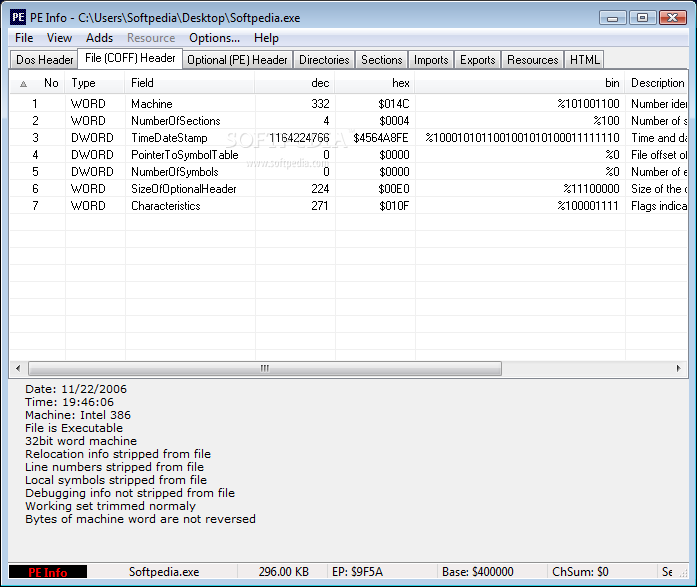Viewport: 697px width, 587px height.
Task: Open the View menu
Action: [x=60, y=38]
